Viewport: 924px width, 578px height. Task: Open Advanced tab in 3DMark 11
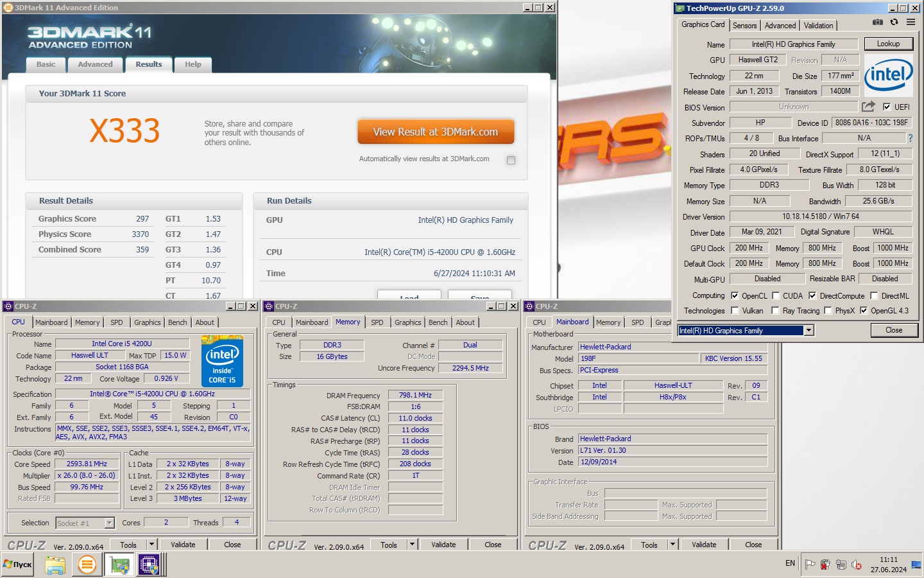95,64
